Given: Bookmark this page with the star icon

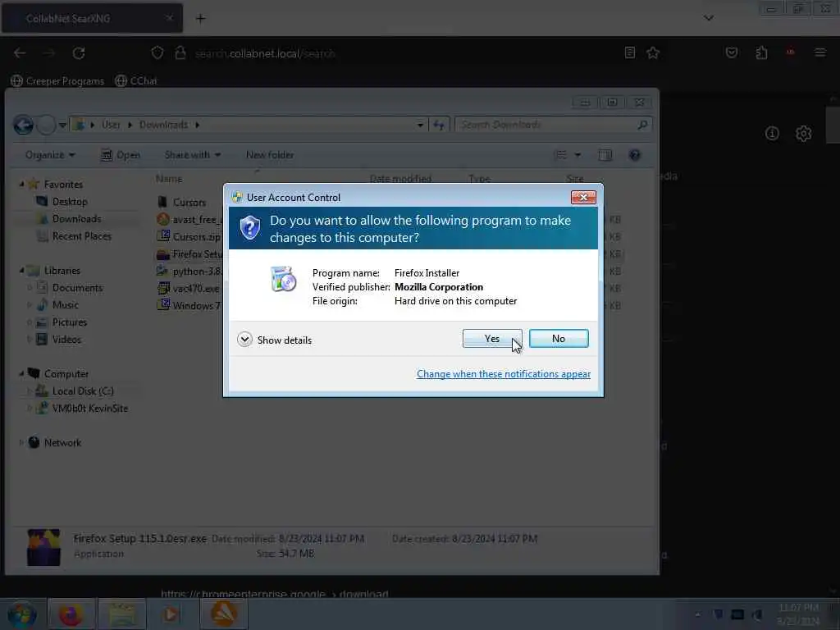Looking at the screenshot, I should coord(652,52).
